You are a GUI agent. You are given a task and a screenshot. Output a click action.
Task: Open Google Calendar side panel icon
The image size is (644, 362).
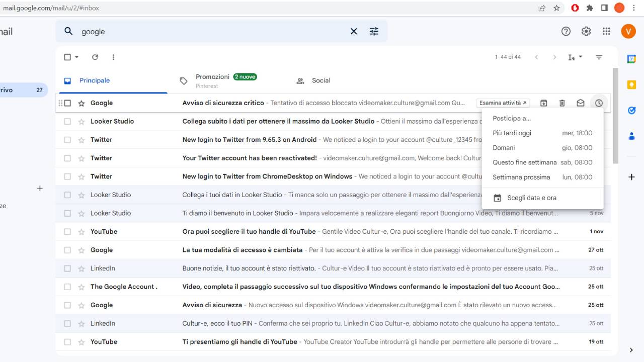click(632, 59)
